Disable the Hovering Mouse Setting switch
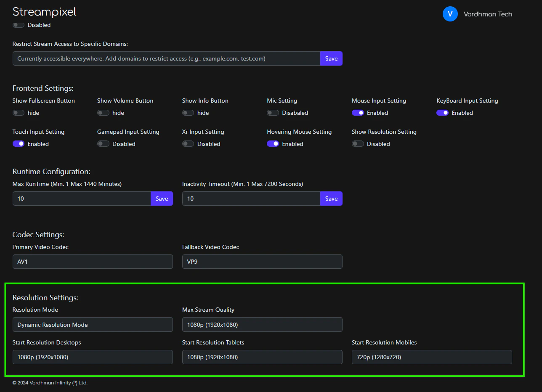This screenshot has width=542, height=392. click(273, 144)
